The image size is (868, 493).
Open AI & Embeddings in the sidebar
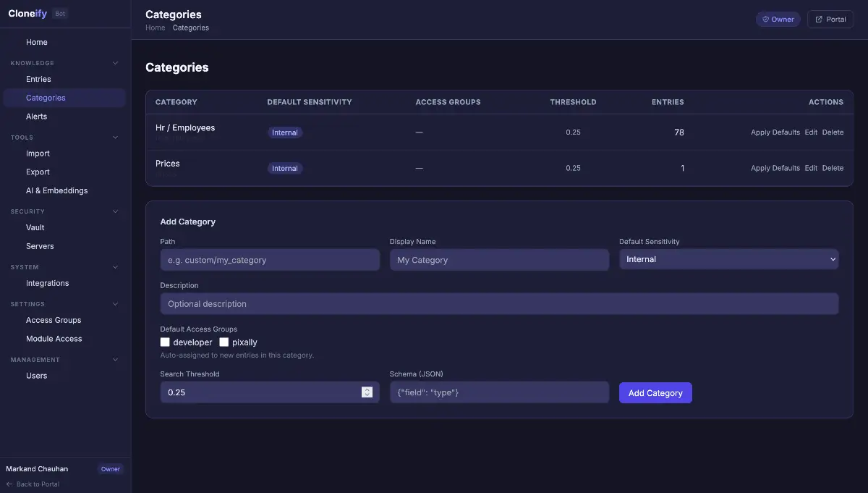click(64, 190)
